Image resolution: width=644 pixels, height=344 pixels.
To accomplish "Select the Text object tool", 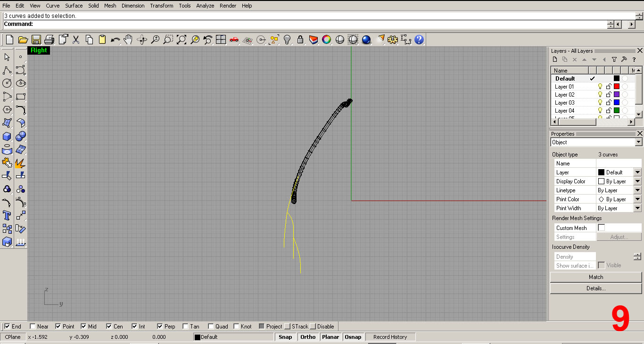I will click(7, 215).
